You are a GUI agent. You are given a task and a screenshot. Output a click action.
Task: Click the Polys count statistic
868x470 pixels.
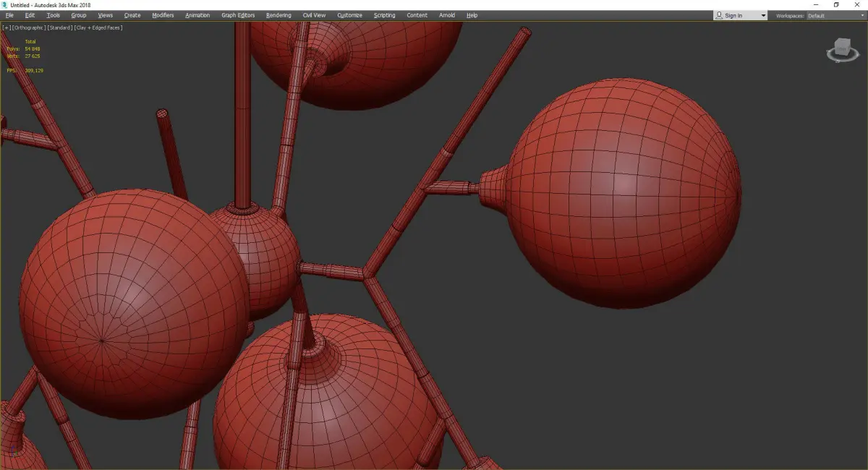[x=23, y=48]
